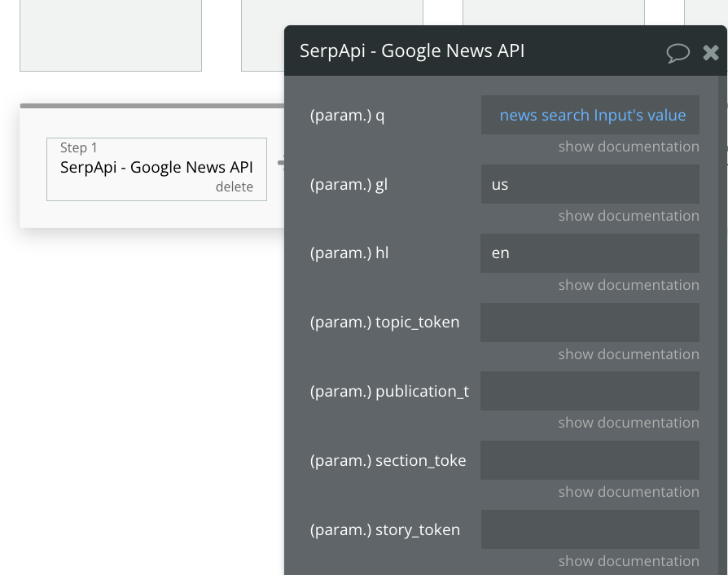The width and height of the screenshot is (728, 575).
Task: Click the story_token input field
Action: (x=590, y=529)
